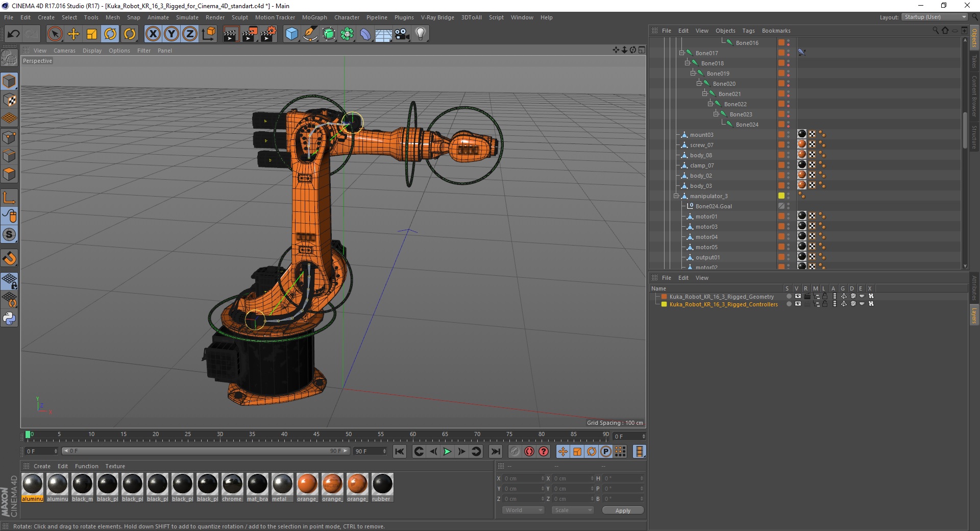This screenshot has width=980, height=531.
Task: Toggle solo for Rigged_Controllers layer
Action: click(789, 304)
